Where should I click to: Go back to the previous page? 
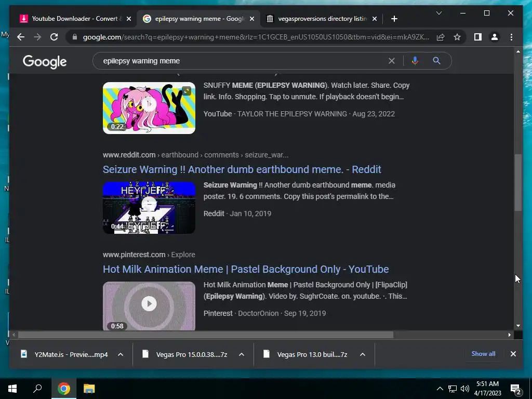[x=21, y=37]
